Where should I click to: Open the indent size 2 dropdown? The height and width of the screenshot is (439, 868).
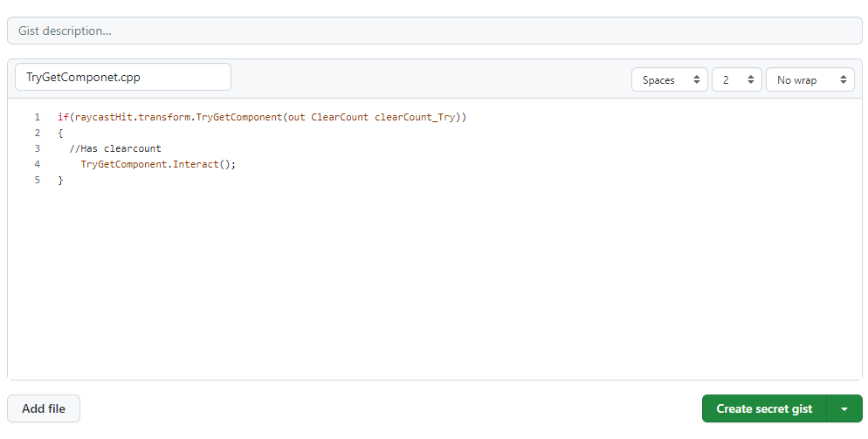click(x=737, y=79)
